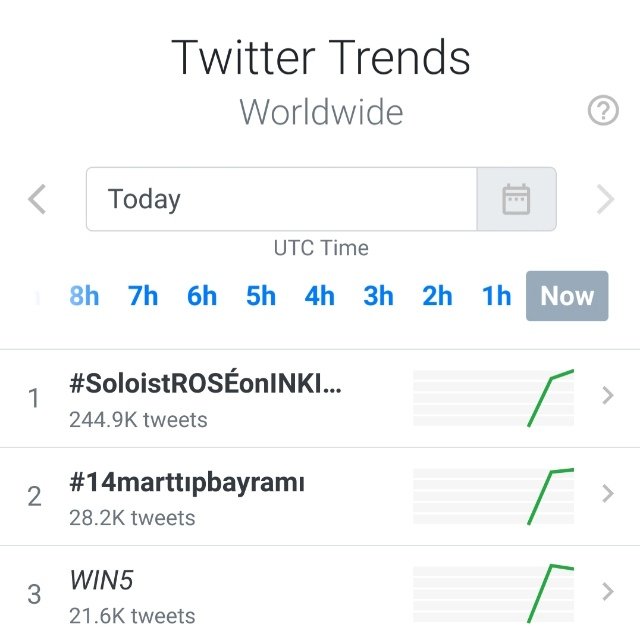
Task: Go to previous day with left arrow
Action: [37, 199]
